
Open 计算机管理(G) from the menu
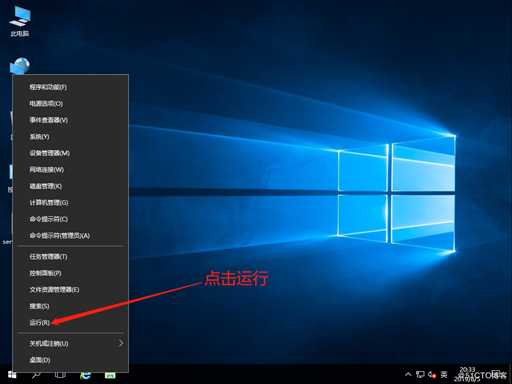point(70,203)
